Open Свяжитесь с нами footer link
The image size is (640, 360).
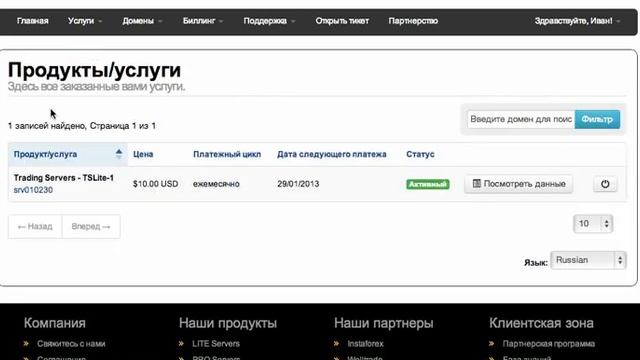coord(71,344)
